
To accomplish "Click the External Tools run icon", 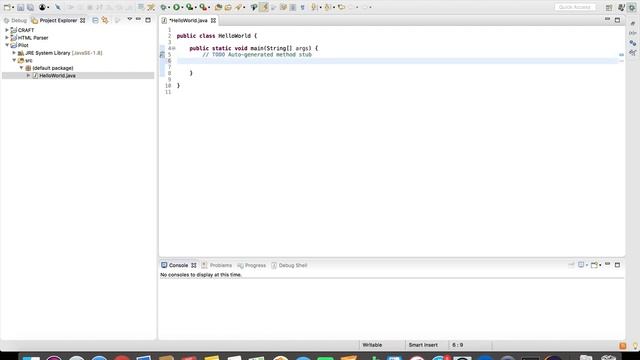I will [x=203, y=7].
